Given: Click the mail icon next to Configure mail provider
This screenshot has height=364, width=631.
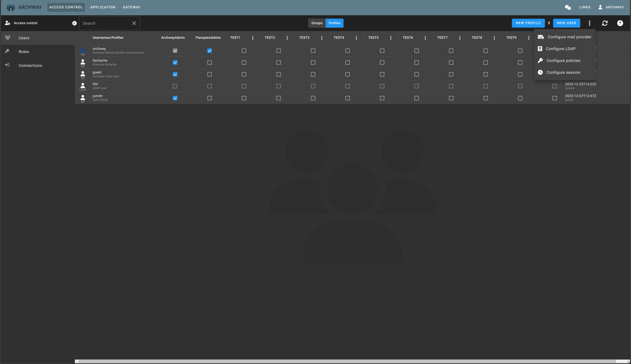Looking at the screenshot, I should pos(541,37).
